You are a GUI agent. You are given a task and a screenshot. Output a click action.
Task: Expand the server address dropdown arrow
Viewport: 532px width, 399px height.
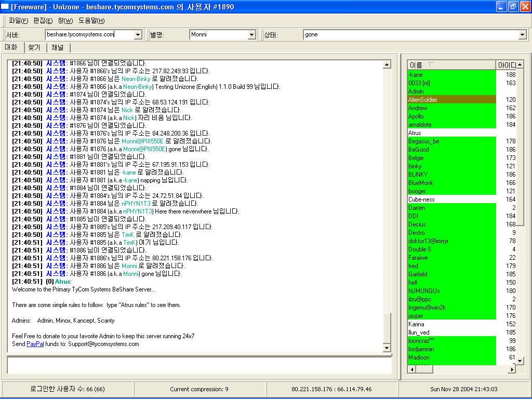(138, 35)
